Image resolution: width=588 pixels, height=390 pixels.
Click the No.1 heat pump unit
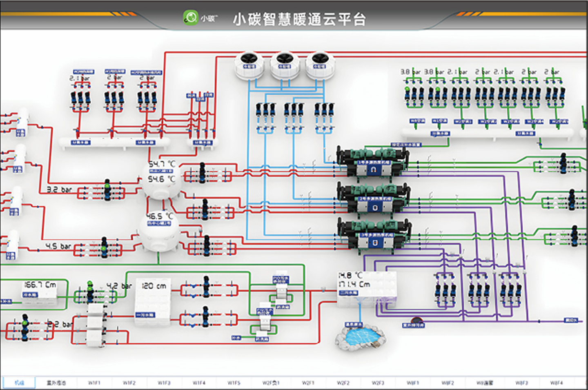373,162
